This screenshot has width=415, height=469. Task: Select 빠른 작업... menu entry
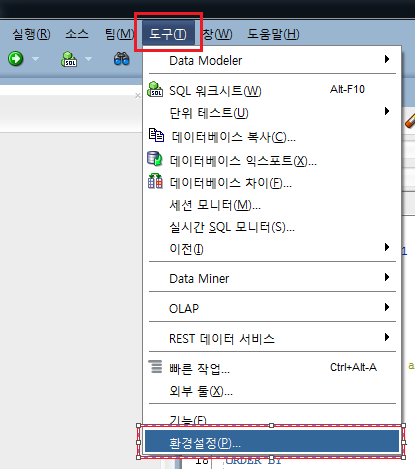[272, 368]
